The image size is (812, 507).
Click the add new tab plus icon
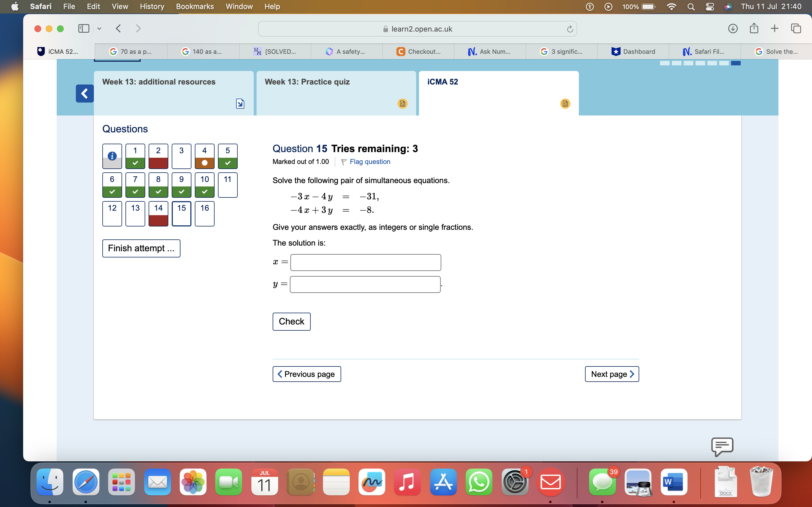tap(775, 28)
